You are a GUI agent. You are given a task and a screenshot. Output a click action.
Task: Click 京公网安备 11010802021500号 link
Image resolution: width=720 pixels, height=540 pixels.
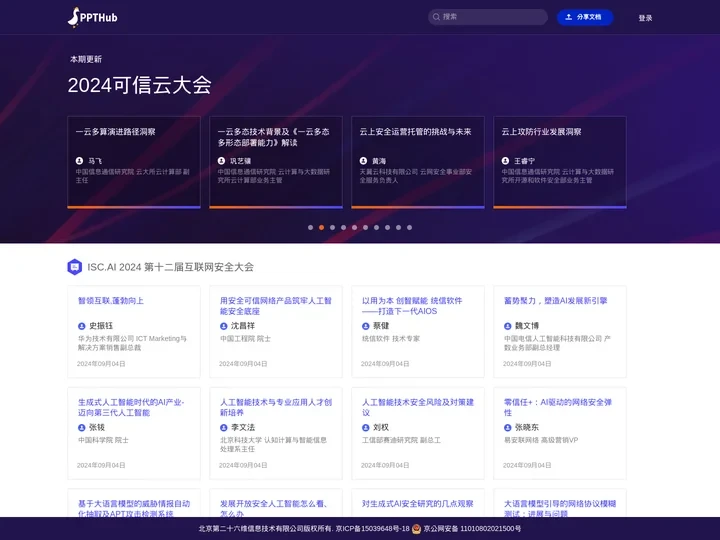click(x=472, y=529)
